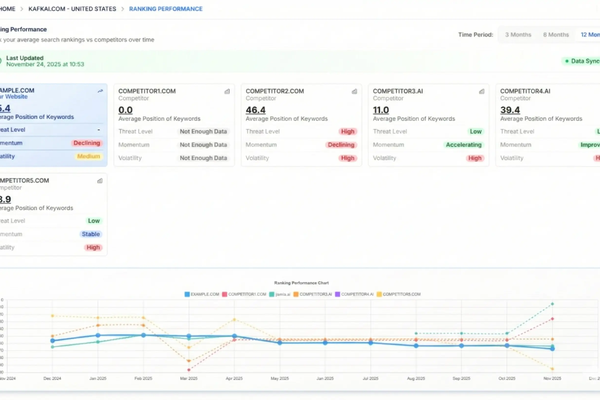The image size is (600, 400).
Task: Click the chart icon on COMPETITOR1.COM card
Action: pyautogui.click(x=227, y=91)
